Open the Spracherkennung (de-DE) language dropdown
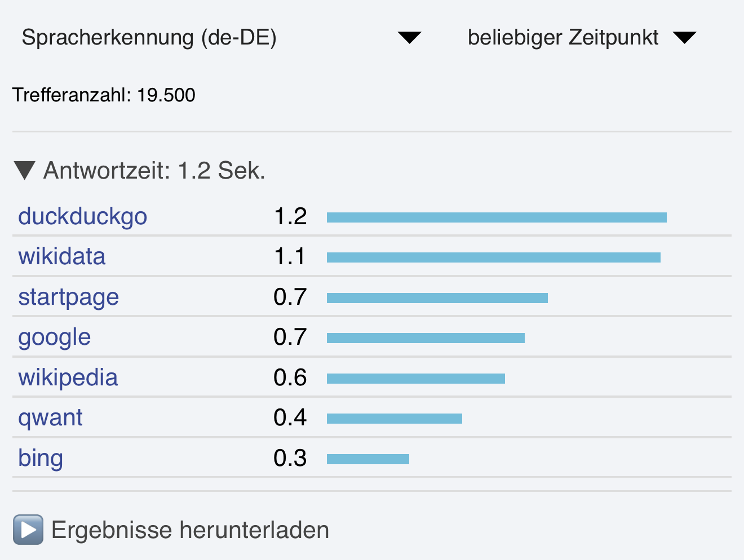This screenshot has width=744, height=560. (x=220, y=38)
